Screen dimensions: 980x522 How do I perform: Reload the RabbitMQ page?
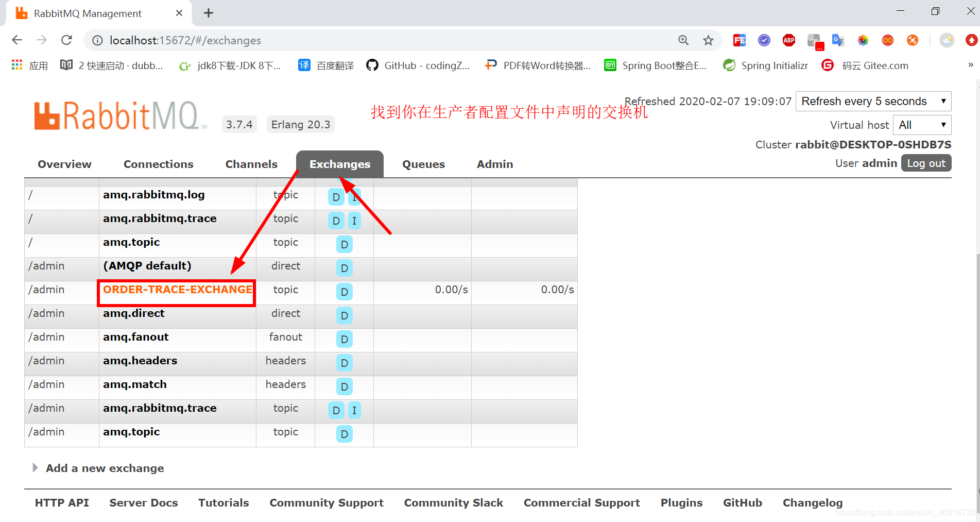click(x=66, y=40)
